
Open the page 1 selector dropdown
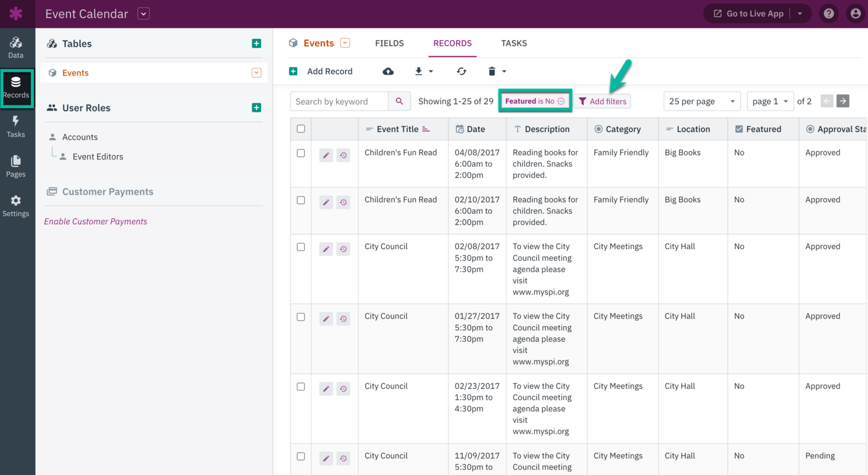point(770,101)
